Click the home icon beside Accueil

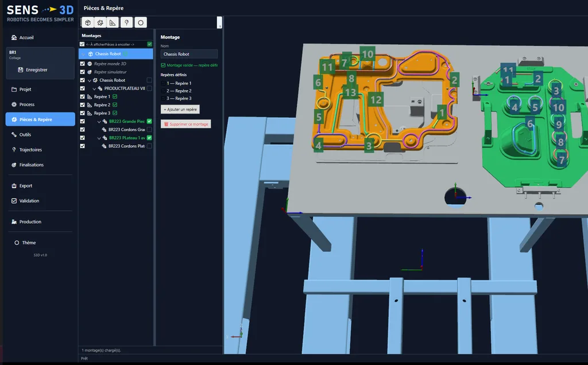point(14,37)
